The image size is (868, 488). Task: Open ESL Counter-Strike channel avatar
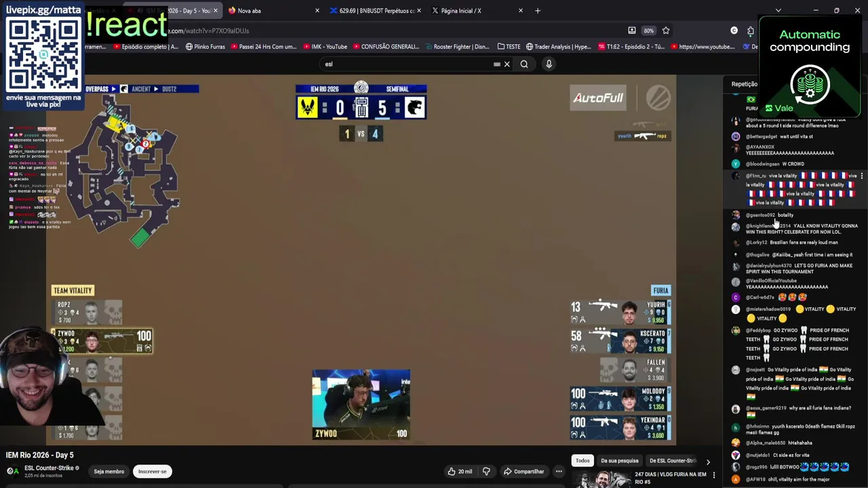pos(13,471)
